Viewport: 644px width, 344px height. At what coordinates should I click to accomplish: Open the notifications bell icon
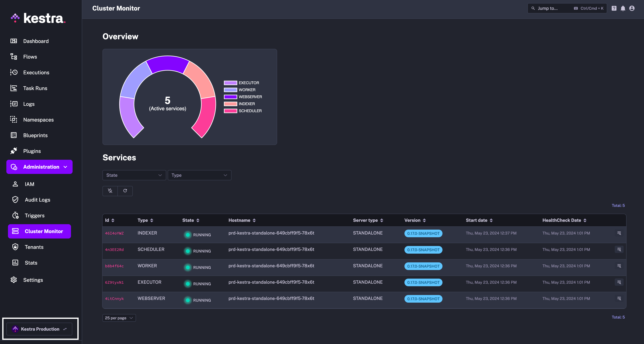[623, 8]
